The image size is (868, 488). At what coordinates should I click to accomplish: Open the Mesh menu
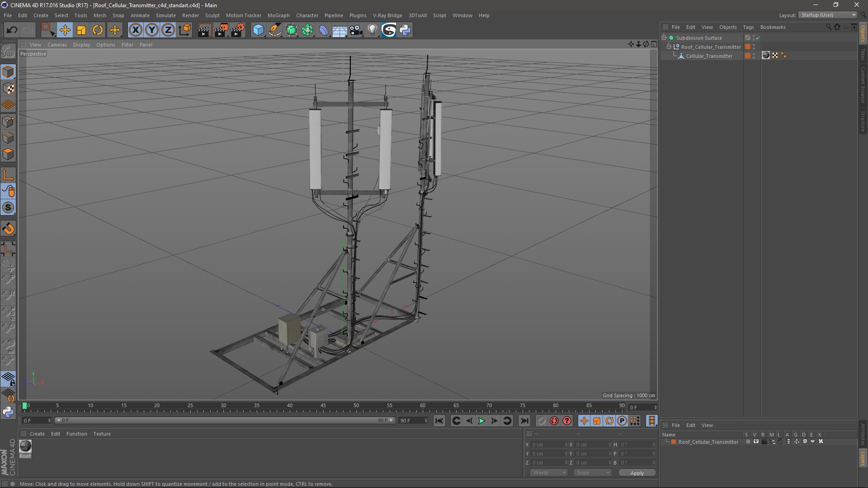pyautogui.click(x=99, y=15)
